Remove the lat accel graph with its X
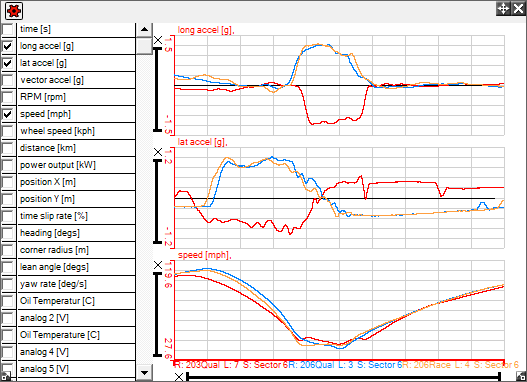Image resolution: width=527 pixels, height=382 pixels. [158, 152]
